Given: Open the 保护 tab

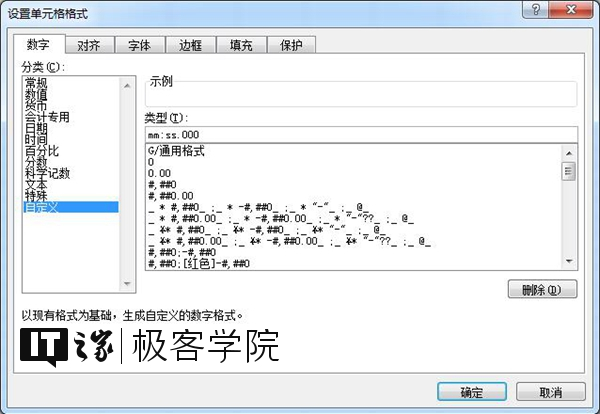Looking at the screenshot, I should (292, 45).
